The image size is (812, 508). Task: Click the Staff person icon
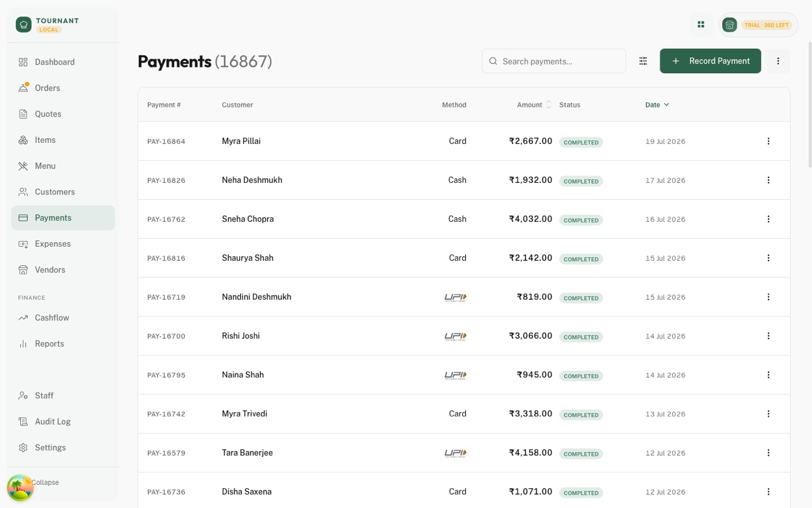pyautogui.click(x=23, y=395)
